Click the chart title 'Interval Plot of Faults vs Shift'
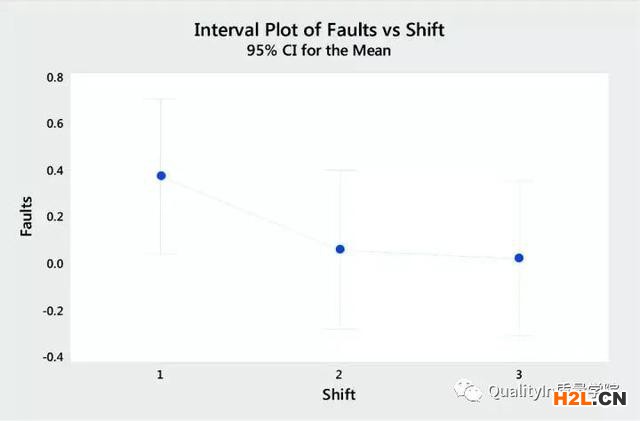This screenshot has width=640, height=421. pos(319,30)
